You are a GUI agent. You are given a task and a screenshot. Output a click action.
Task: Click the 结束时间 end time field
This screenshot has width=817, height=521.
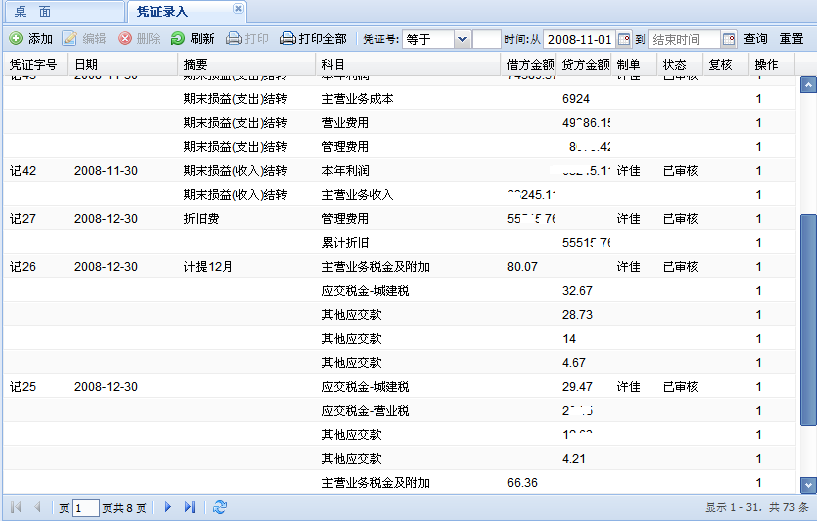click(x=684, y=40)
